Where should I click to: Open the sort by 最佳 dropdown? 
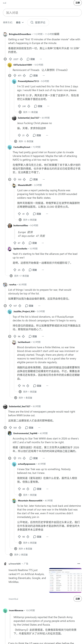pos(20,23)
